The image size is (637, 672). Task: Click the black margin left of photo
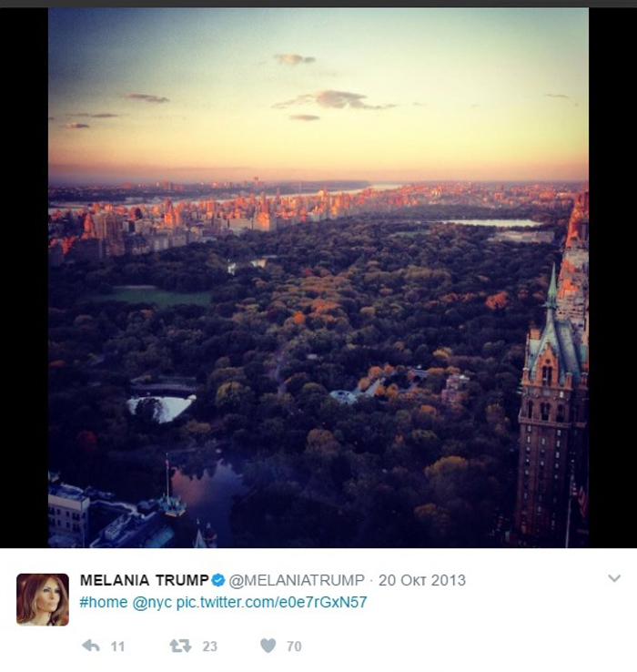click(24, 278)
